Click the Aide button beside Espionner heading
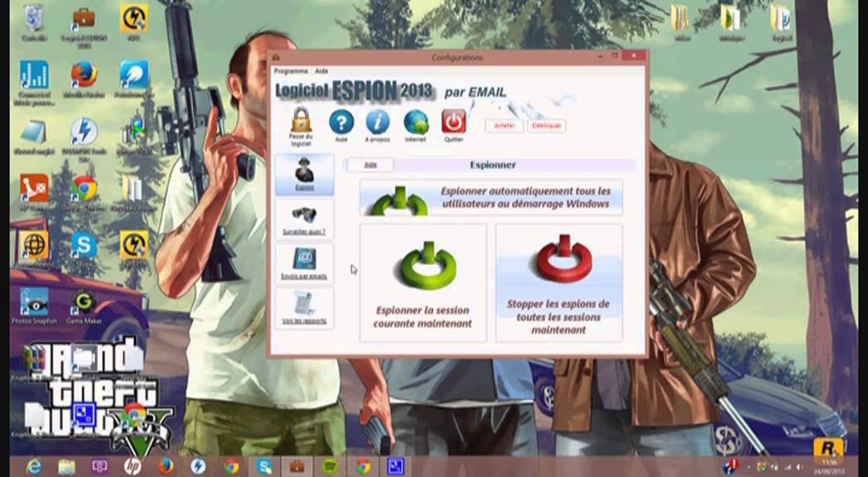The height and width of the screenshot is (477, 868). 370,165
